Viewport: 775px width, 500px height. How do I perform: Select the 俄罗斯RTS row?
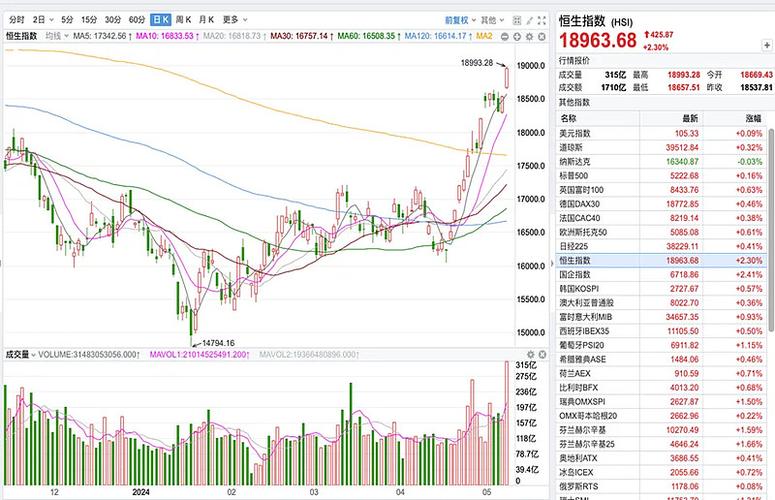661,487
